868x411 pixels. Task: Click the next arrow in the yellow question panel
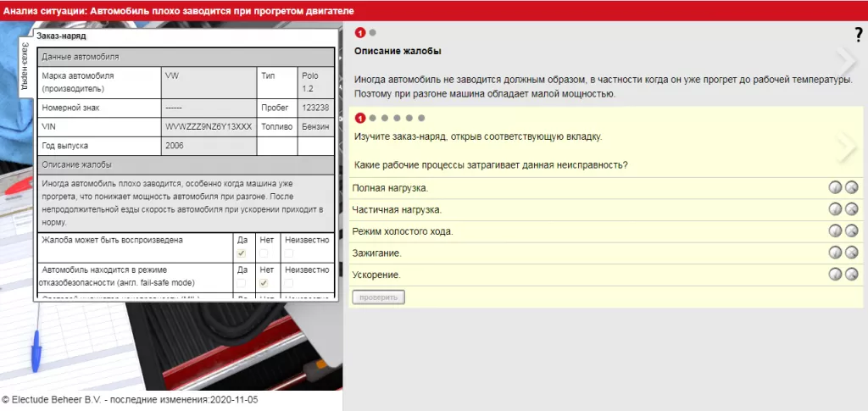(846, 147)
